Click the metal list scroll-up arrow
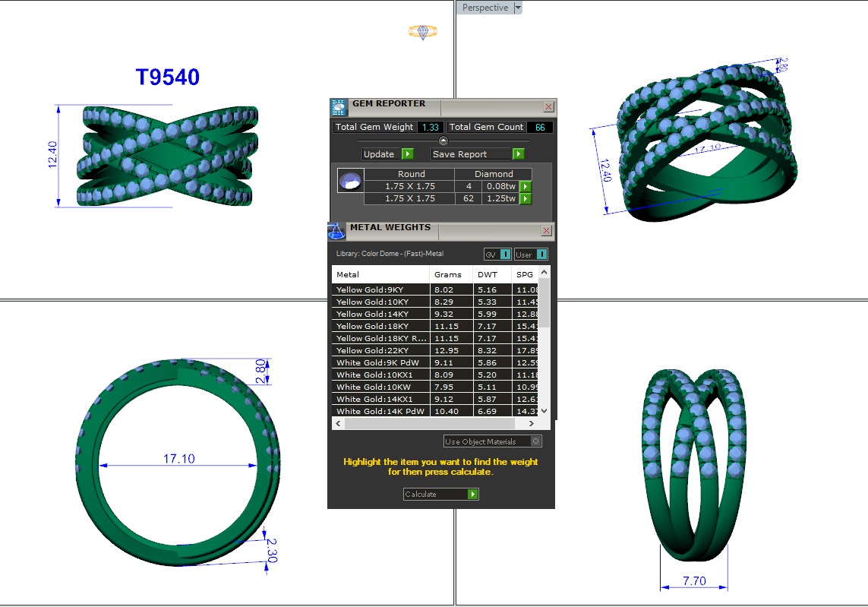868x607 pixels. point(544,273)
